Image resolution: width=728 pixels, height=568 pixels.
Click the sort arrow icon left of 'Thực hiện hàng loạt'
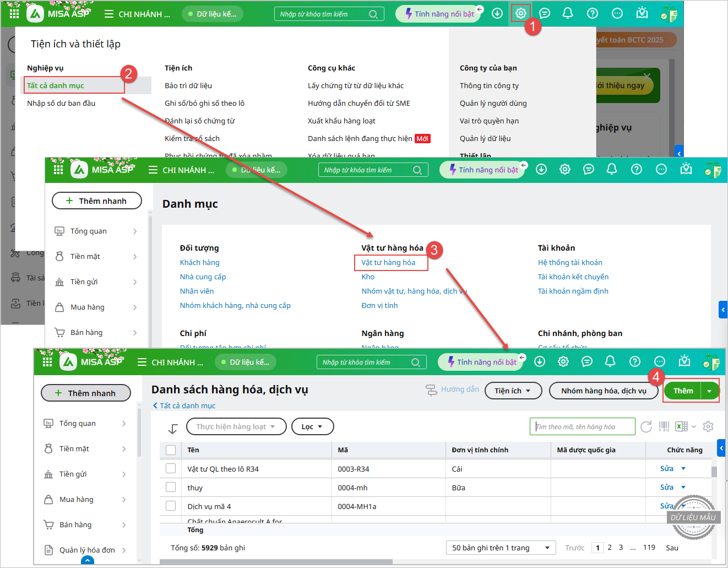tap(173, 428)
